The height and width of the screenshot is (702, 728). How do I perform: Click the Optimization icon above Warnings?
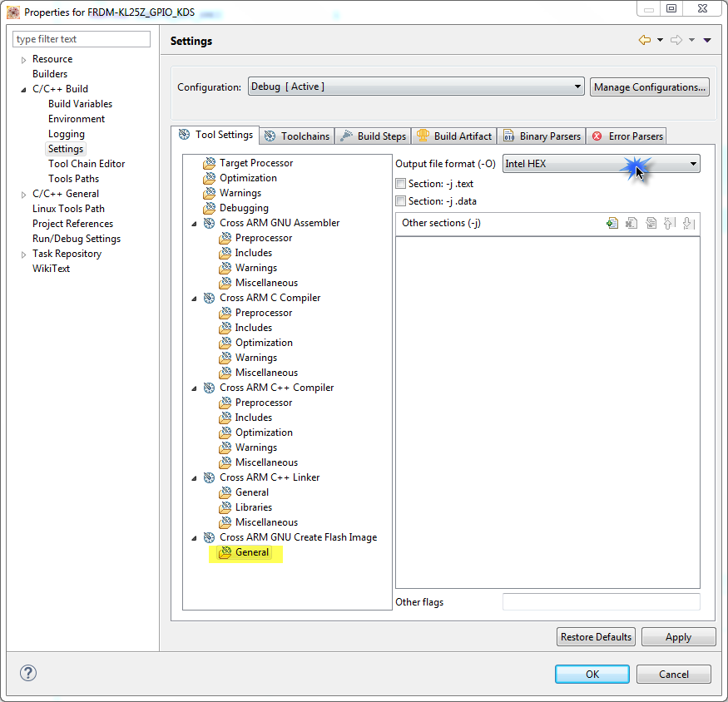210,178
